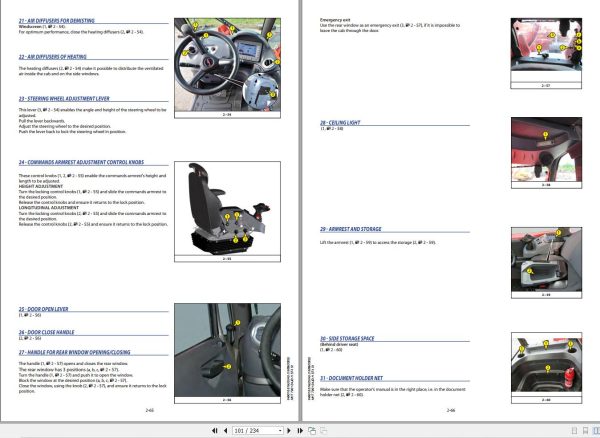Click figure caption '2-54' under steering photo

coord(227,115)
